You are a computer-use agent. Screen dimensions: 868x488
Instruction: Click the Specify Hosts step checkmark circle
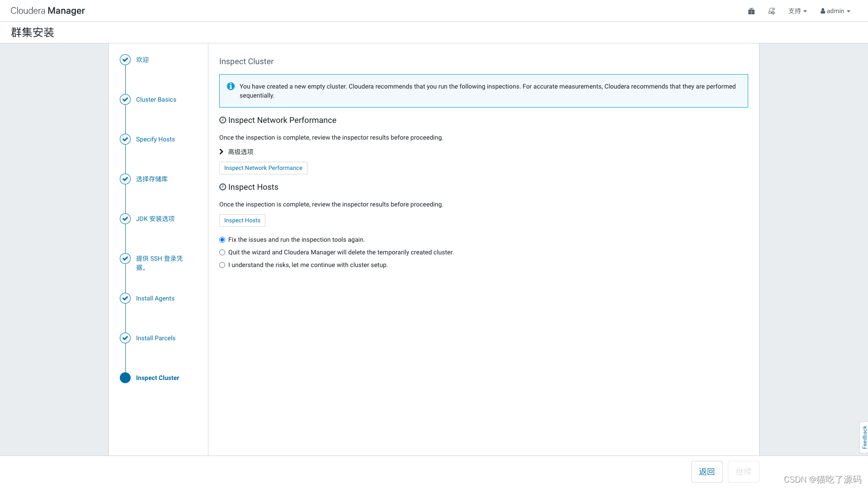[x=125, y=139]
